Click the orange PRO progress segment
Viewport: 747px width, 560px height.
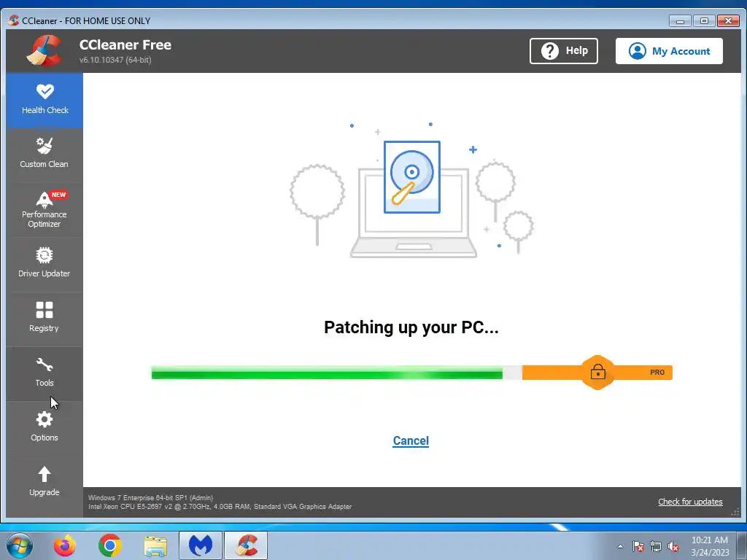[x=597, y=373]
